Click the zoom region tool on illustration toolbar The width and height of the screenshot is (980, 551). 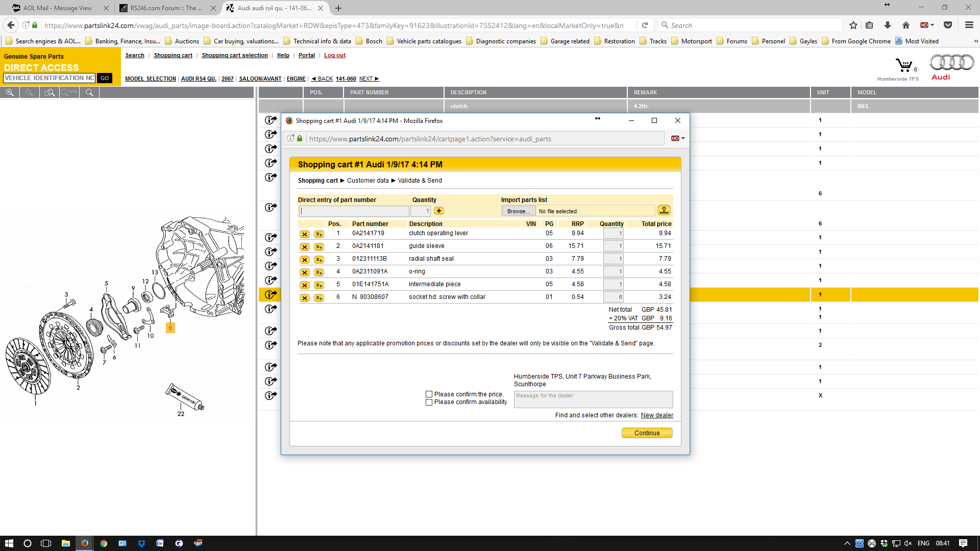point(50,92)
